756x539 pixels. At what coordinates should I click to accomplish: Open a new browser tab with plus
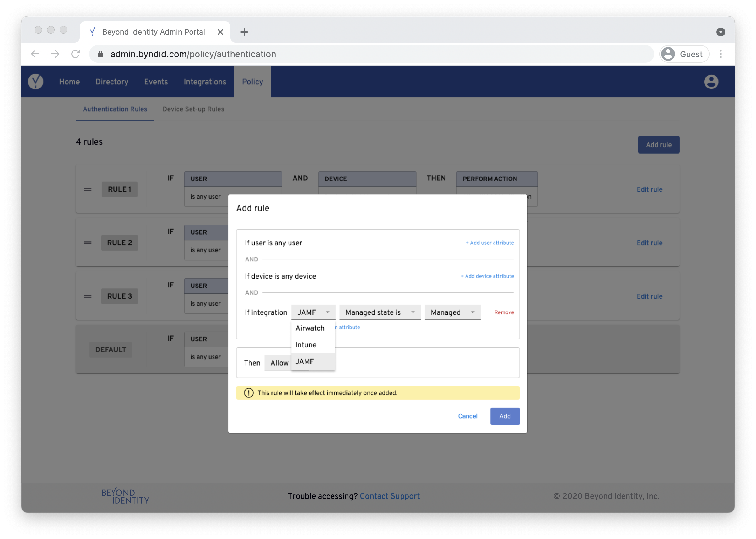pyautogui.click(x=244, y=32)
